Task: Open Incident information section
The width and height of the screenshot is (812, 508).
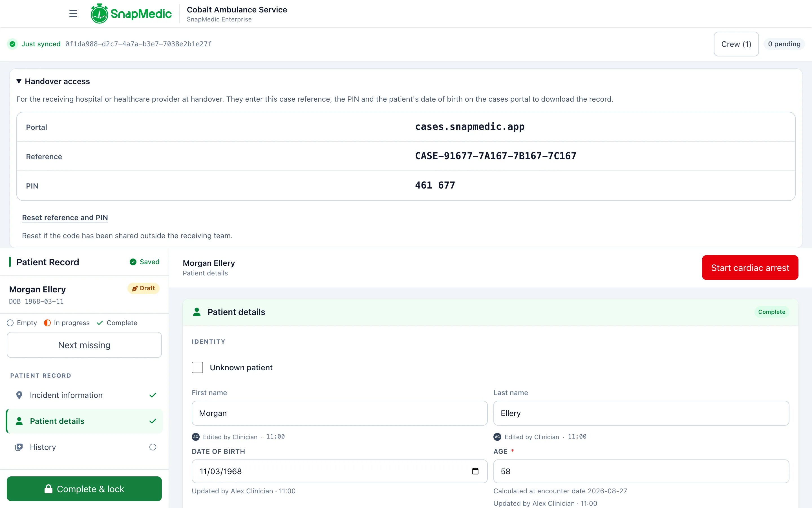Action: pyautogui.click(x=84, y=395)
